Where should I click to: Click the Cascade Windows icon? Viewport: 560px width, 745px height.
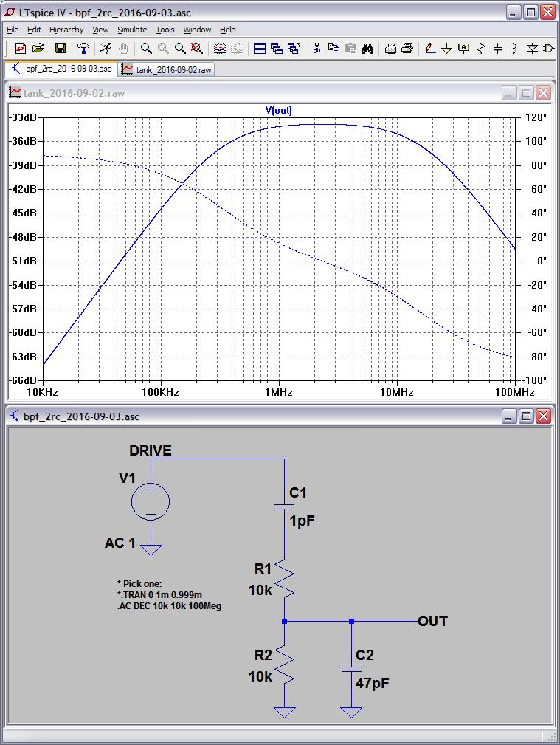[x=277, y=48]
